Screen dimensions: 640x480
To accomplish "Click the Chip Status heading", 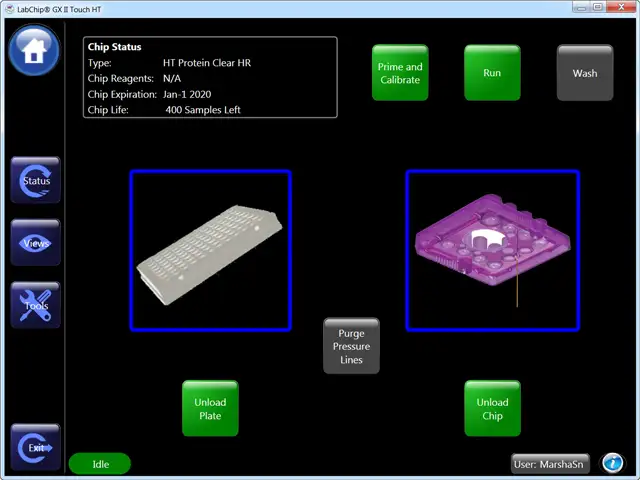I will (114, 47).
